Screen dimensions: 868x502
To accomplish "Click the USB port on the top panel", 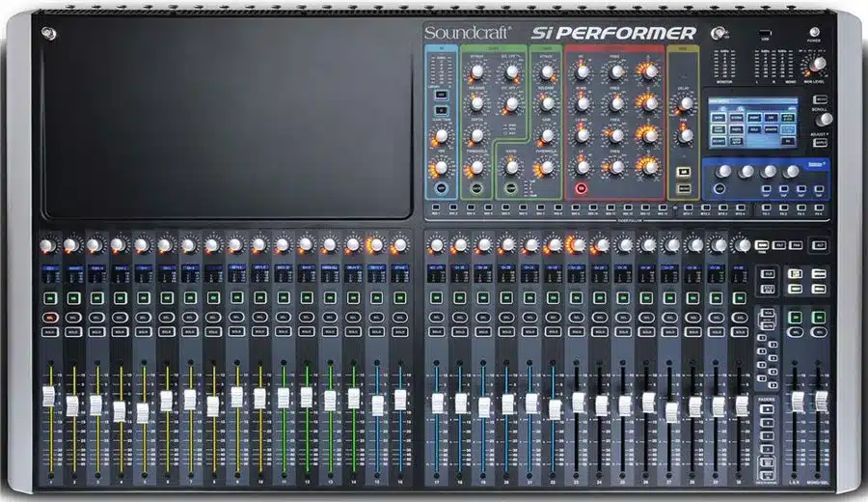I will point(766,33).
